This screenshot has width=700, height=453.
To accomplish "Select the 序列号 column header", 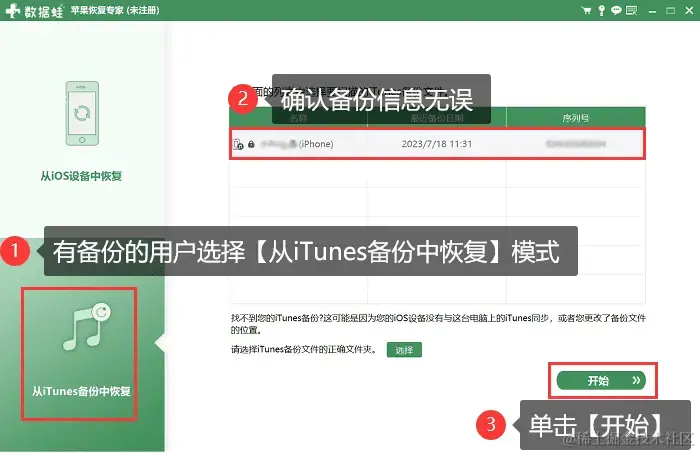I will [576, 118].
